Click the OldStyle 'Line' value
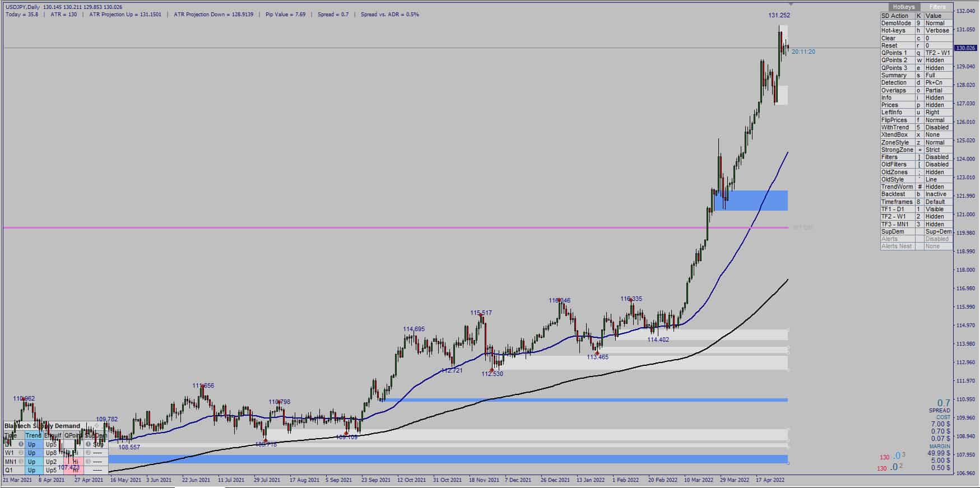980x488 pixels. pyautogui.click(x=938, y=179)
